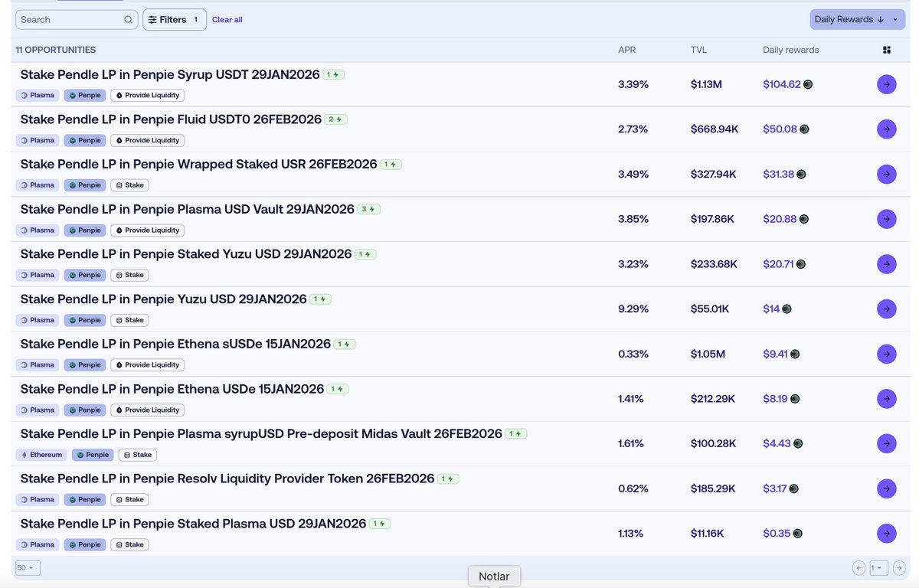Click the Notlar tooltip label
The height and width of the screenshot is (588, 919).
494,577
